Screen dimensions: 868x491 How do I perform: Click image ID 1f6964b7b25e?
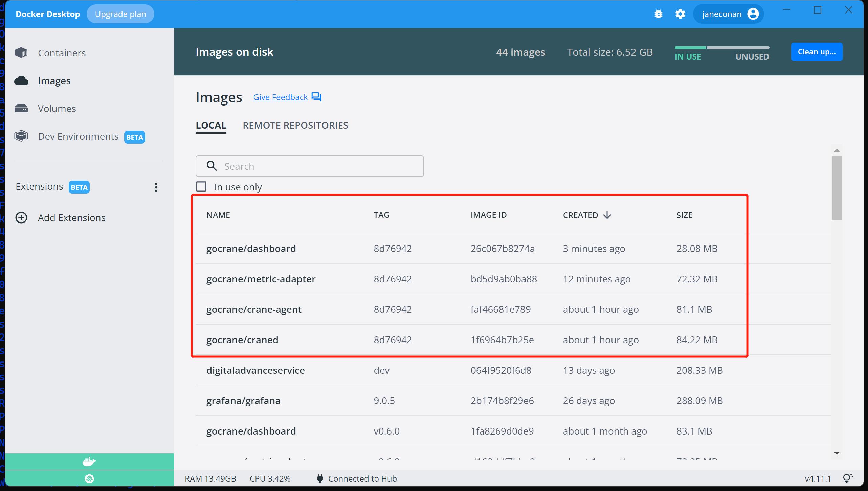click(502, 340)
